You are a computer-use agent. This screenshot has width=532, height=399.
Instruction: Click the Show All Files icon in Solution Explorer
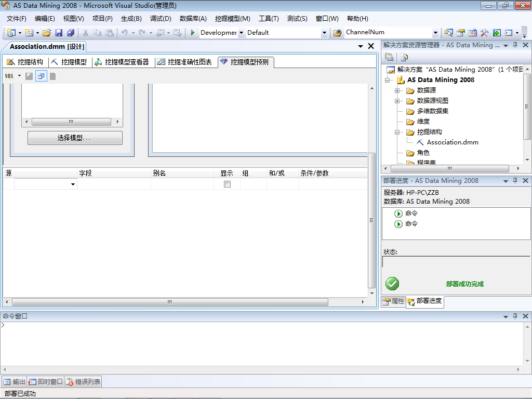pos(404,57)
